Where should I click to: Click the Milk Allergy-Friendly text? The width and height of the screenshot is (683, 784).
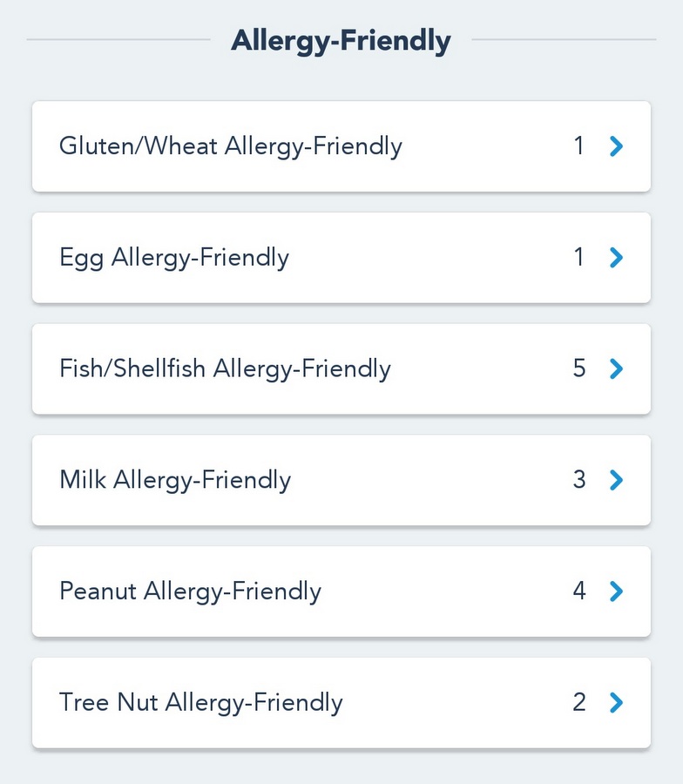coord(175,480)
